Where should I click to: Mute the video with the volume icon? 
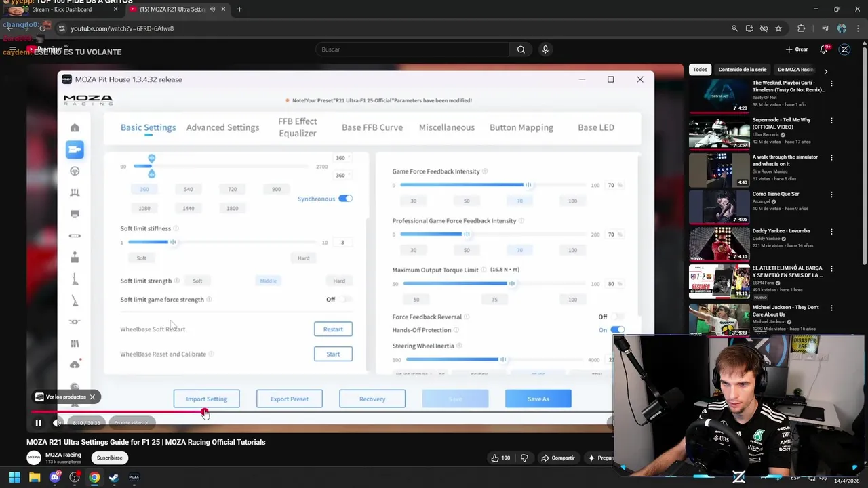click(x=57, y=423)
